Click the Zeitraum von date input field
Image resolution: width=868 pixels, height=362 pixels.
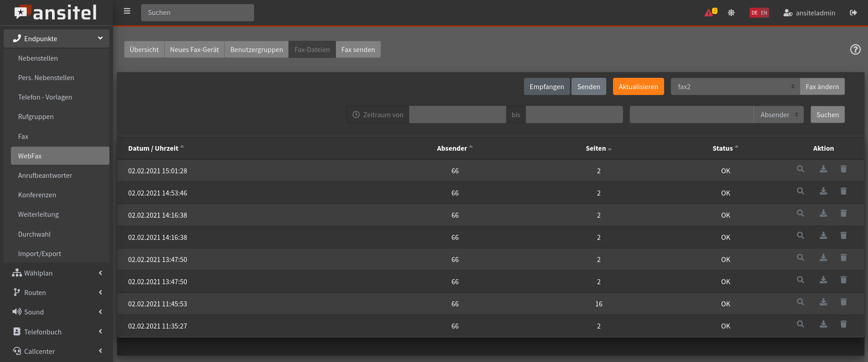point(457,115)
